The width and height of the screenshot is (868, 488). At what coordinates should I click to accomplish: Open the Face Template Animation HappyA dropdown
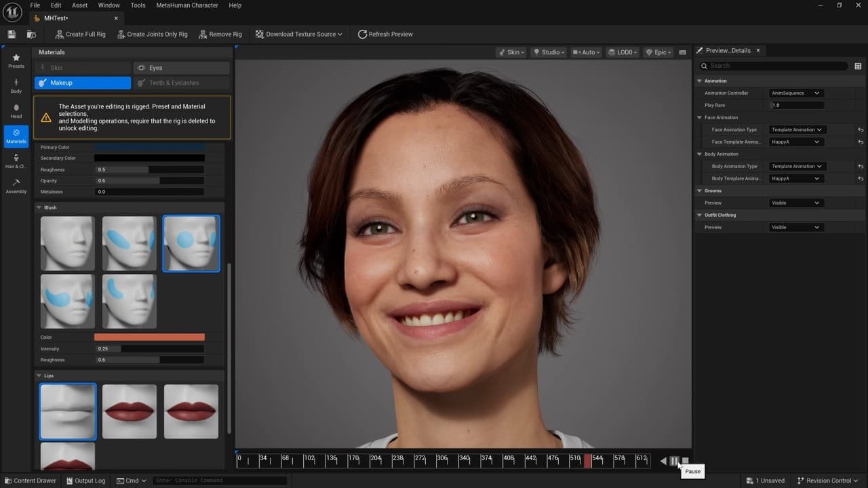[797, 142]
